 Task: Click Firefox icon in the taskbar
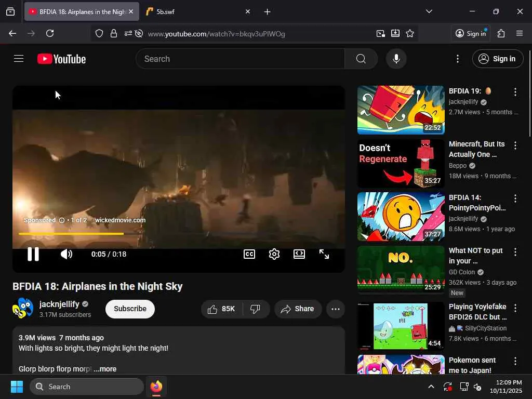pos(156,387)
